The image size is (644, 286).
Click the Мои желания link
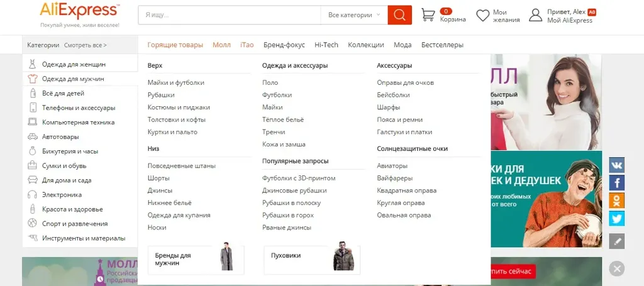506,16
